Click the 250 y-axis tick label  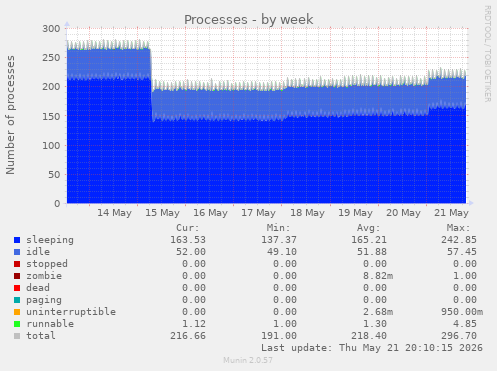pos(51,58)
